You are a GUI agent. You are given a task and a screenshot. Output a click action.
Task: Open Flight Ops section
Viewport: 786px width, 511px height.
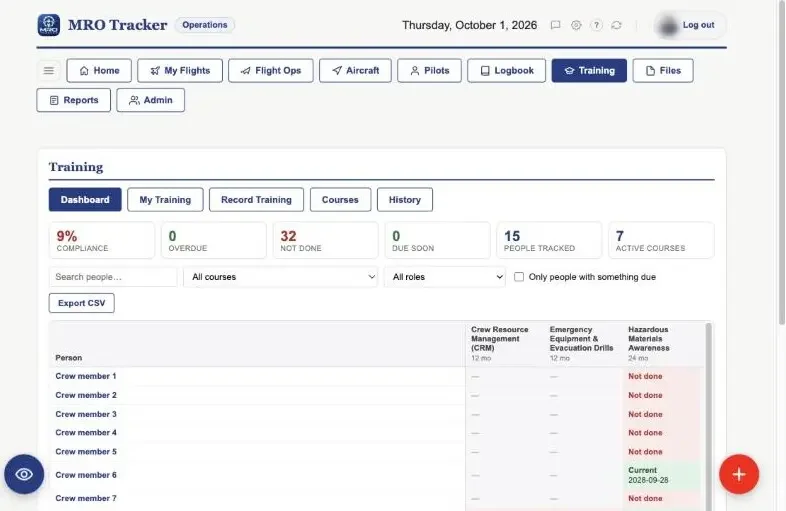click(271, 71)
